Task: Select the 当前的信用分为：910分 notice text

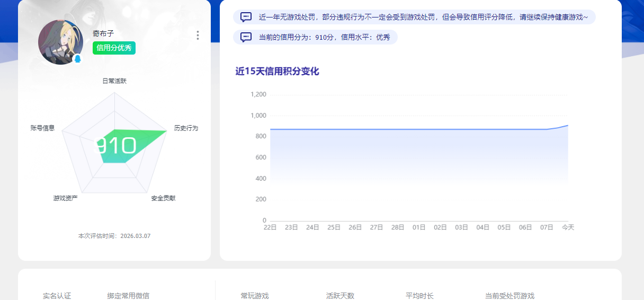Action: [x=324, y=37]
